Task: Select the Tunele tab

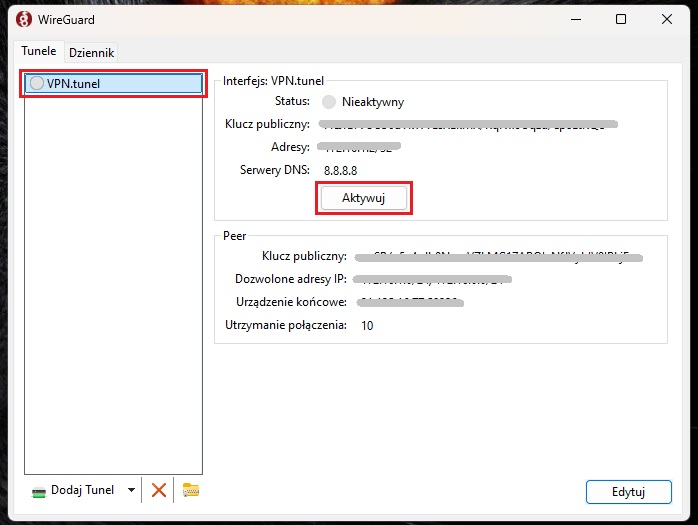Action: pos(39,51)
